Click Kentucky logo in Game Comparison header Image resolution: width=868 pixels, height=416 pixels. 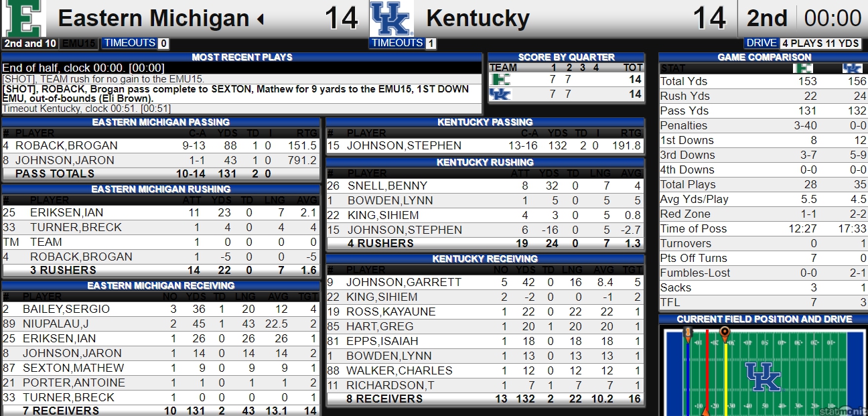[x=852, y=68]
